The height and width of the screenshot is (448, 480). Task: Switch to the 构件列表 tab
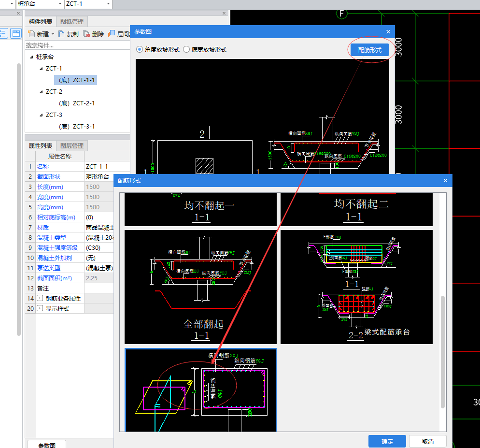point(41,21)
